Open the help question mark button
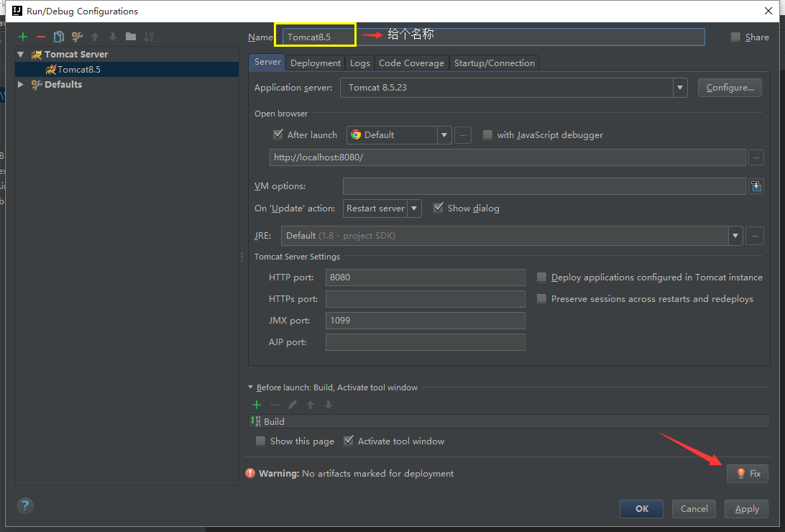This screenshot has height=532, width=785. point(25,505)
